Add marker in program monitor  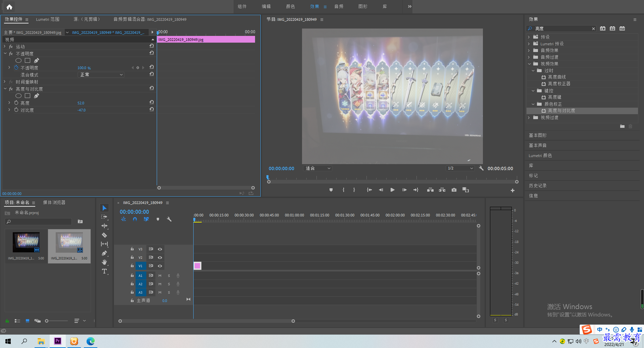point(331,190)
